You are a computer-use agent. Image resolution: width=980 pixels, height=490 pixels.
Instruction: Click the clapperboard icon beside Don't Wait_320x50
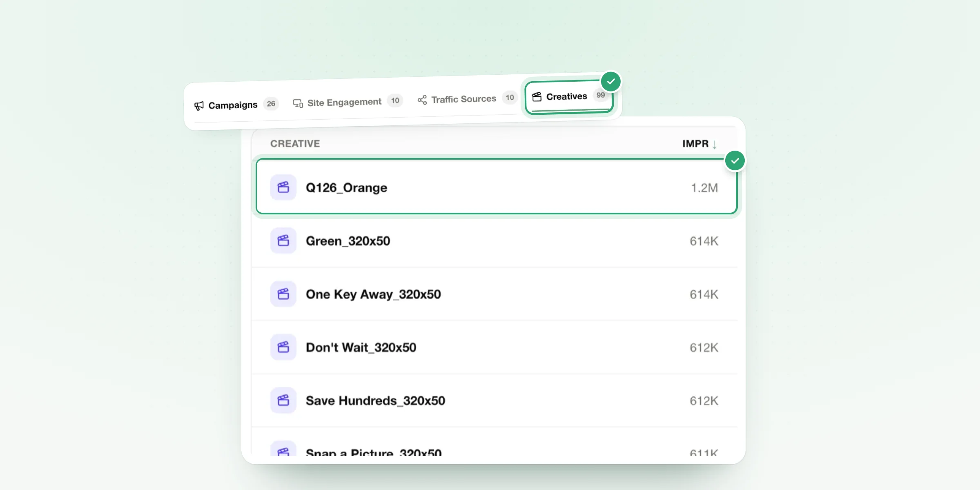[x=283, y=347]
